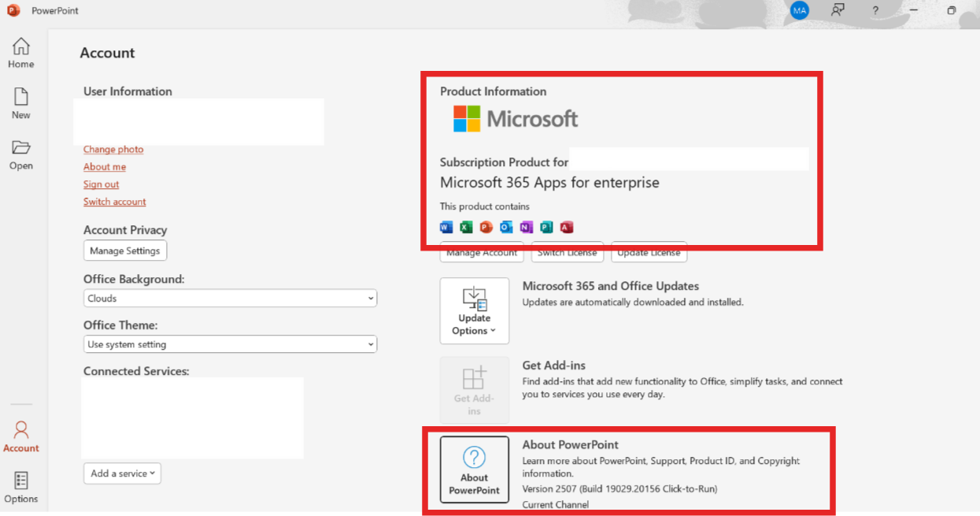This screenshot has height=516, width=980.
Task: Click the Switch License button
Action: (567, 253)
